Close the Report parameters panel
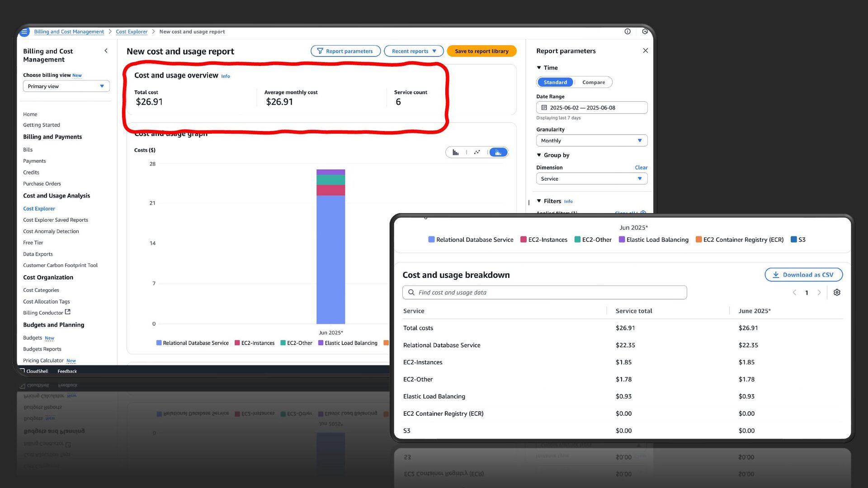 point(645,51)
